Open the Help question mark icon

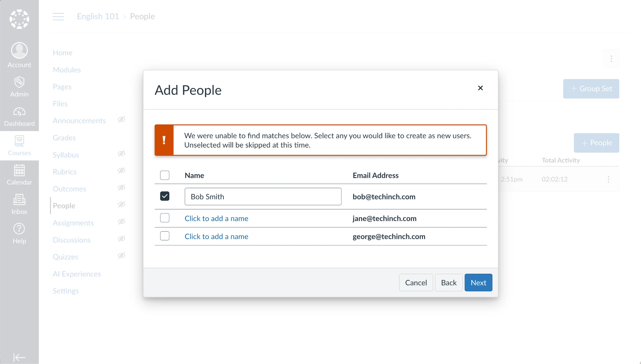click(19, 229)
